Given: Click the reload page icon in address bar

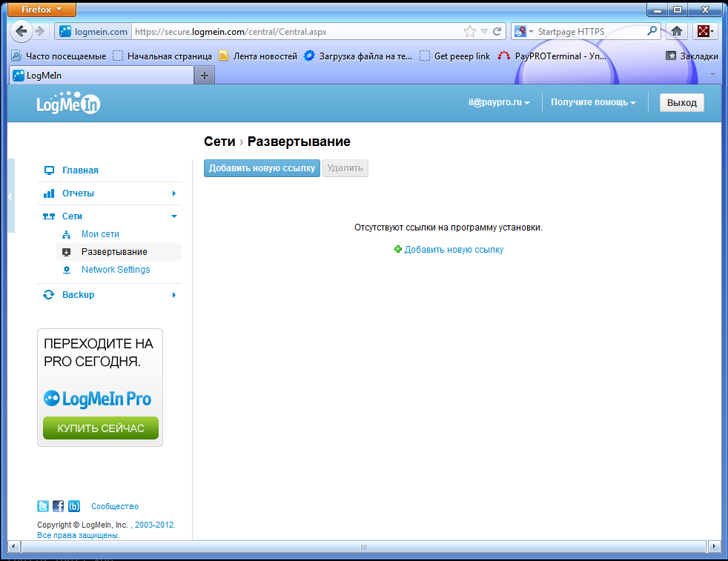Looking at the screenshot, I should click(497, 32).
